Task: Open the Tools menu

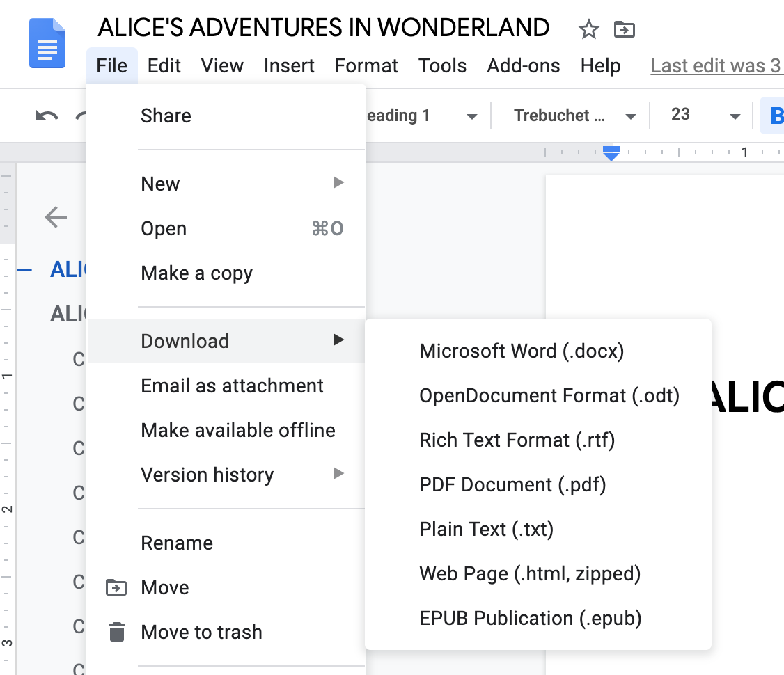Action: pos(442,65)
